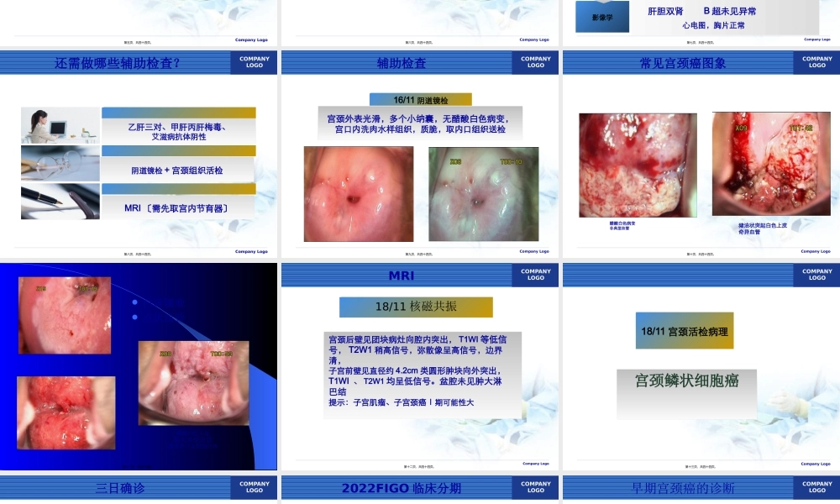Viewport: 840px width, 504px height.
Task: Click the Company Logo badge beside 辅助检查 title
Action: pyautogui.click(x=535, y=61)
